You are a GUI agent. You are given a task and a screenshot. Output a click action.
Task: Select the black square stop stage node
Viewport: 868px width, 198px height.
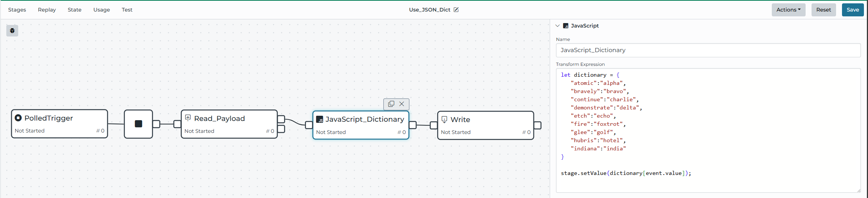pyautogui.click(x=138, y=124)
